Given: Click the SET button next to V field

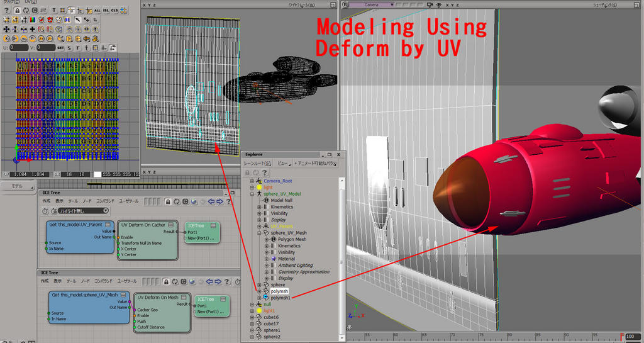Looking at the screenshot, I should [61, 48].
